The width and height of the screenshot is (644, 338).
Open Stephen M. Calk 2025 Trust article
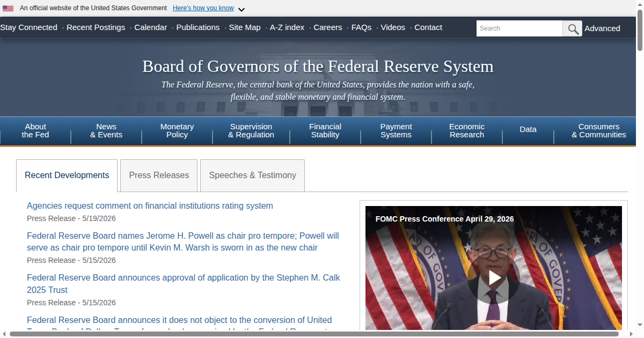tap(184, 284)
